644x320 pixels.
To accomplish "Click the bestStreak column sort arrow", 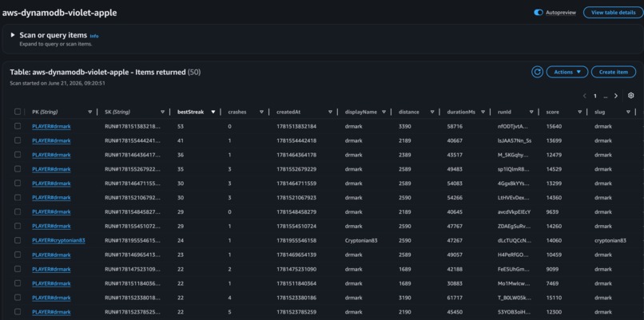I will (x=213, y=112).
